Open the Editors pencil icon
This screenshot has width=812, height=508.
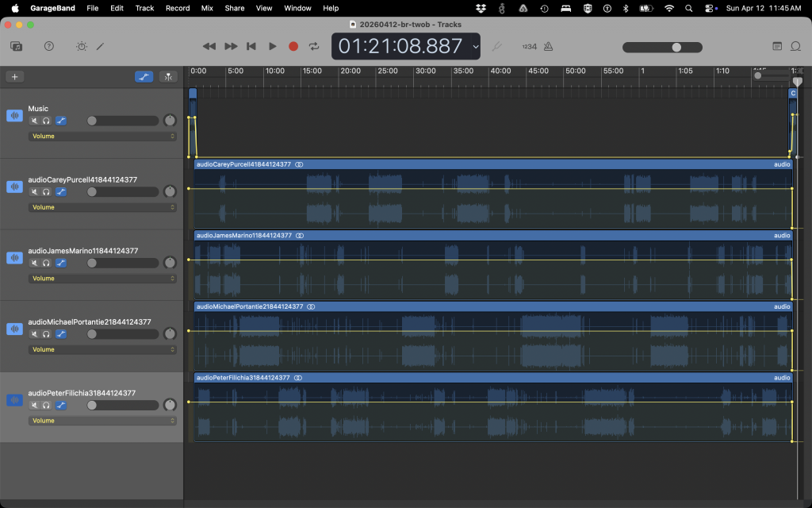[x=101, y=46]
